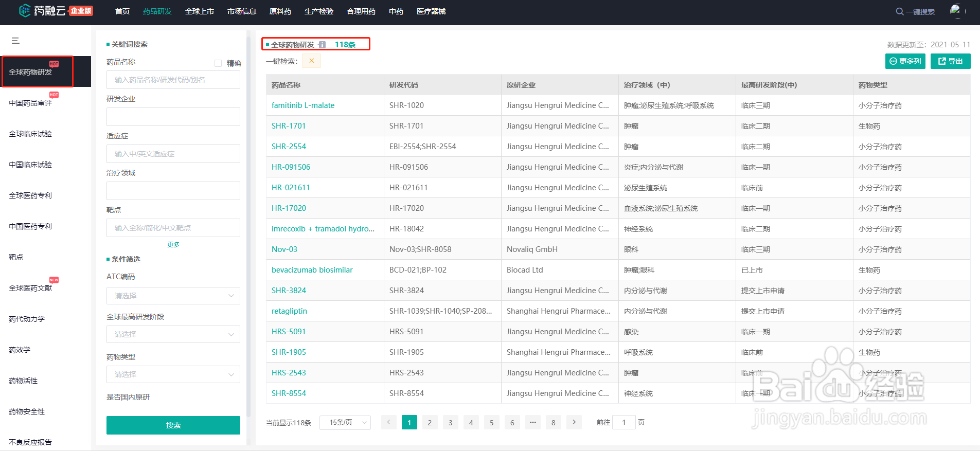
Task: Select 药物活性 in sidebar
Action: tap(23, 381)
